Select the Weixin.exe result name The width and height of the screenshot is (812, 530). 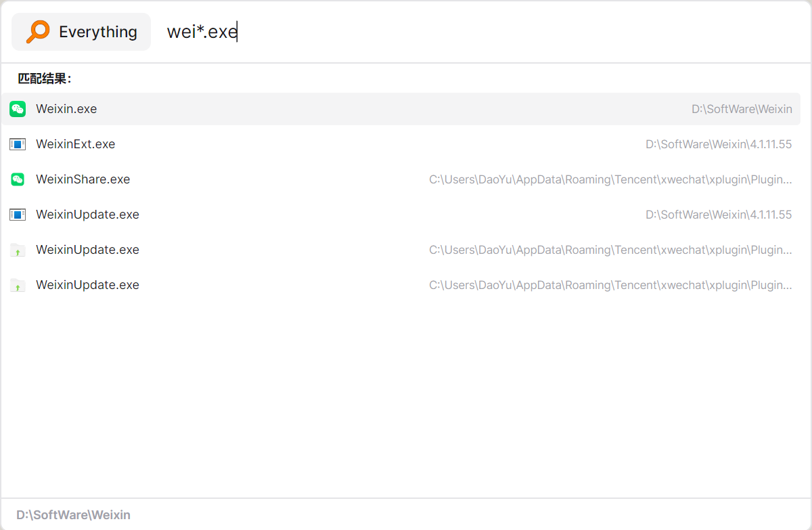click(x=66, y=109)
